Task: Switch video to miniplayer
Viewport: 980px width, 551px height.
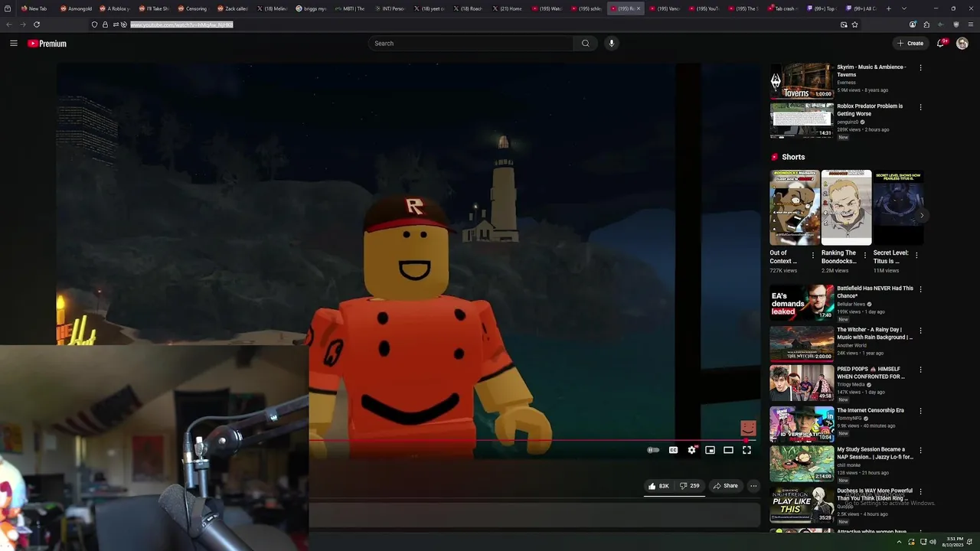Action: [x=710, y=450]
